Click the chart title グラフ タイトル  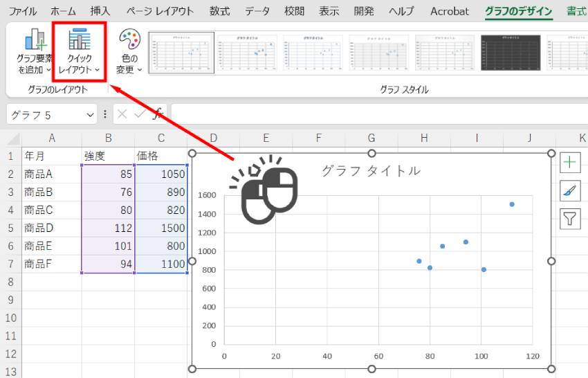pos(371,171)
